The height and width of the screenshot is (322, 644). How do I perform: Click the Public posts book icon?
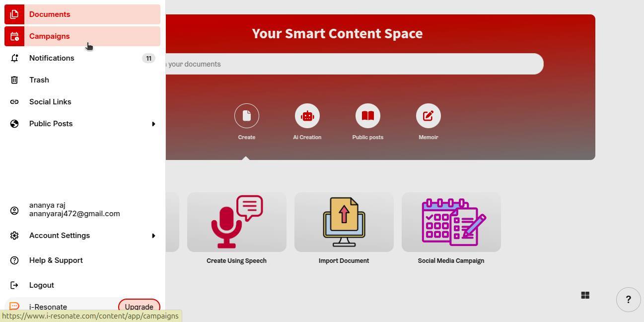(x=368, y=116)
